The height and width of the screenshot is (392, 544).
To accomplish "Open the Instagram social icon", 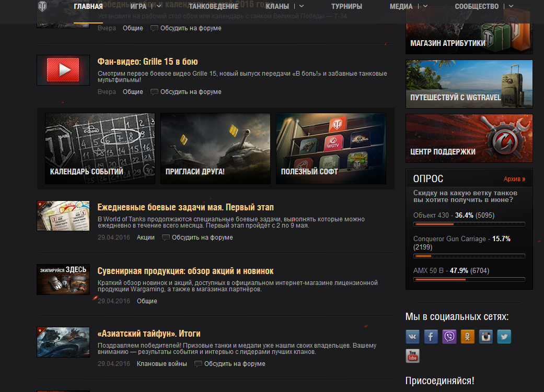I will point(485,337).
